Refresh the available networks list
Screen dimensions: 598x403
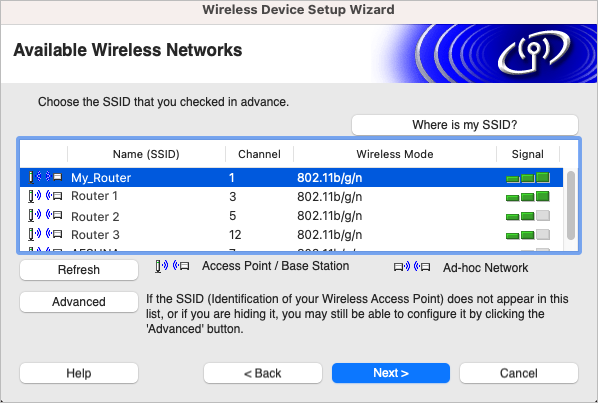point(79,270)
